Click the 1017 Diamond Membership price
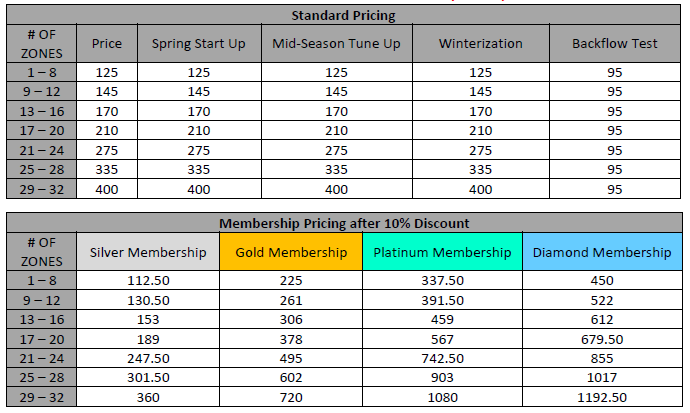Image resolution: width=690 pixels, height=413 pixels. click(x=602, y=377)
